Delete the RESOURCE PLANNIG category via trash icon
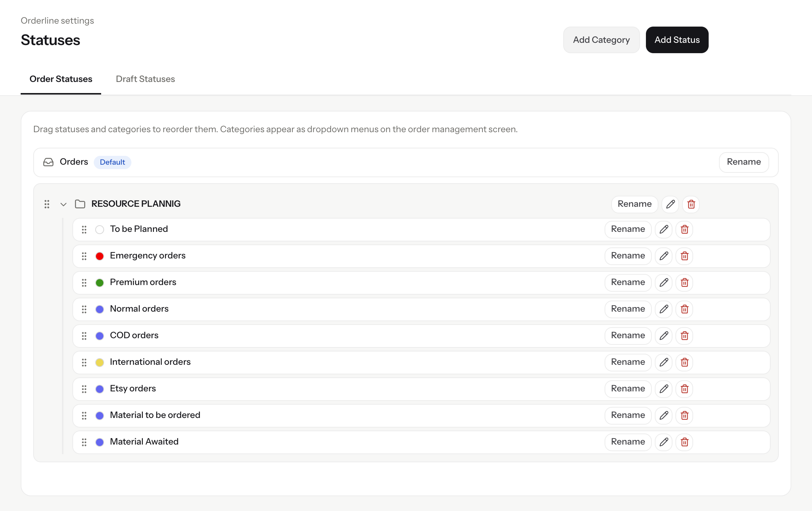 click(x=691, y=204)
